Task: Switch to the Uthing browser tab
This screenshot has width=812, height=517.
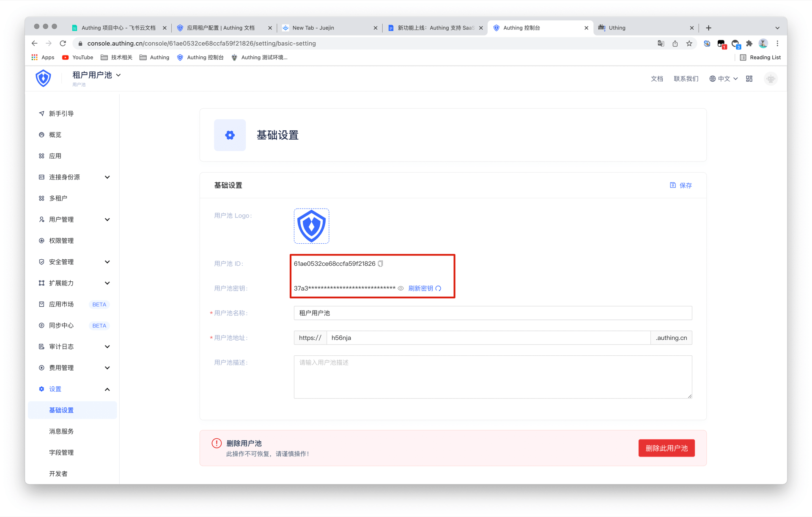Action: click(617, 27)
